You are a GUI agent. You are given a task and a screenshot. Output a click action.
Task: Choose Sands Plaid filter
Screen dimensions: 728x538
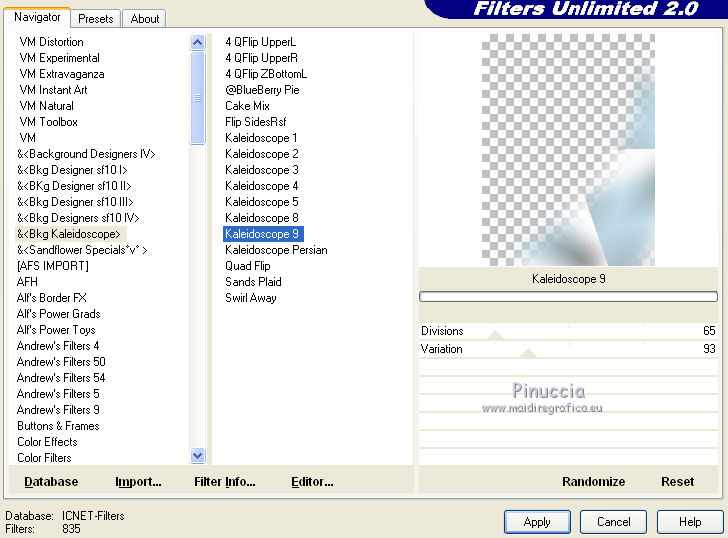[x=253, y=282]
